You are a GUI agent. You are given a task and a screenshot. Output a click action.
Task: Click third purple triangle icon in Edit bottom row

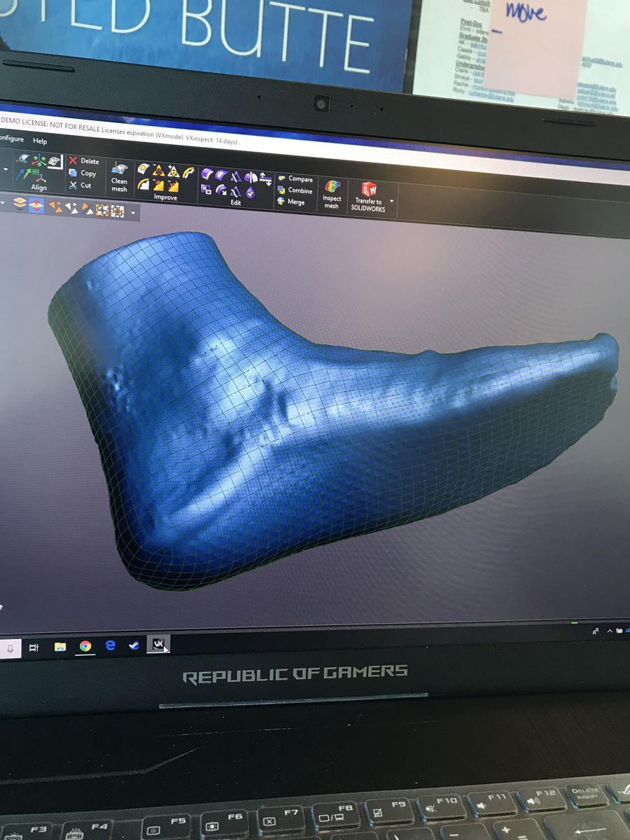236,191
